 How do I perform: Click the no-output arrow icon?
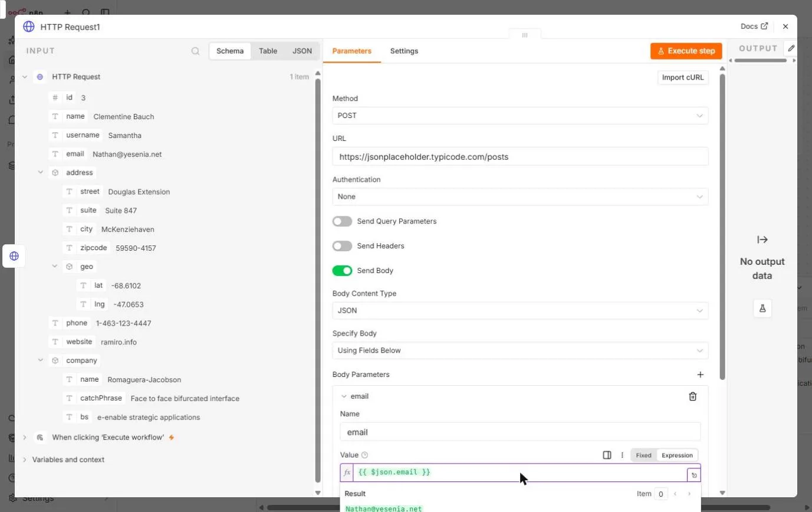coord(762,239)
